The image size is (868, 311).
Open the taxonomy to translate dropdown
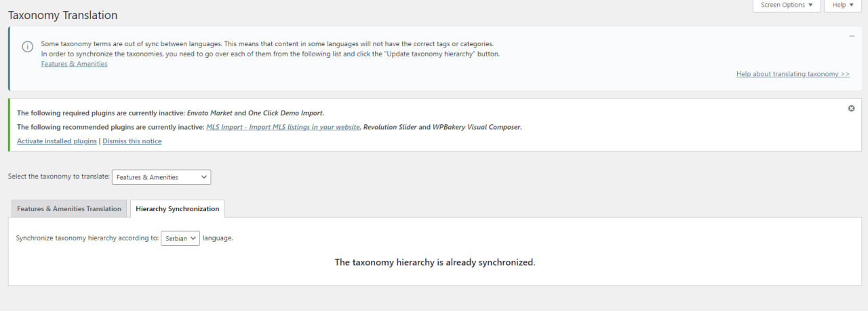click(x=161, y=177)
